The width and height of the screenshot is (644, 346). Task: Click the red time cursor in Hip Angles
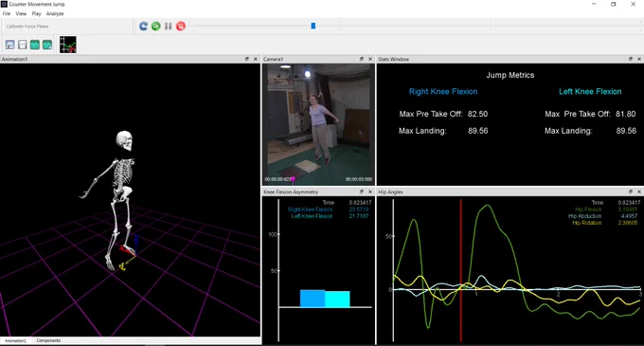tap(461, 270)
